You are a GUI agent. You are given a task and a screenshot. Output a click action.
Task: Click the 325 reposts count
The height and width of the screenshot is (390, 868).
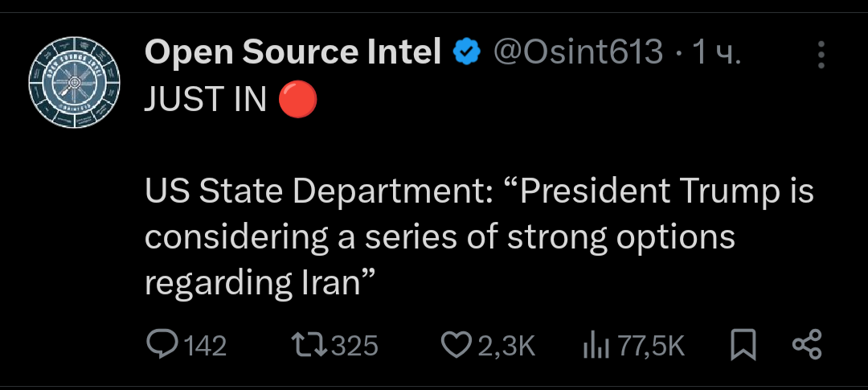[x=354, y=346]
